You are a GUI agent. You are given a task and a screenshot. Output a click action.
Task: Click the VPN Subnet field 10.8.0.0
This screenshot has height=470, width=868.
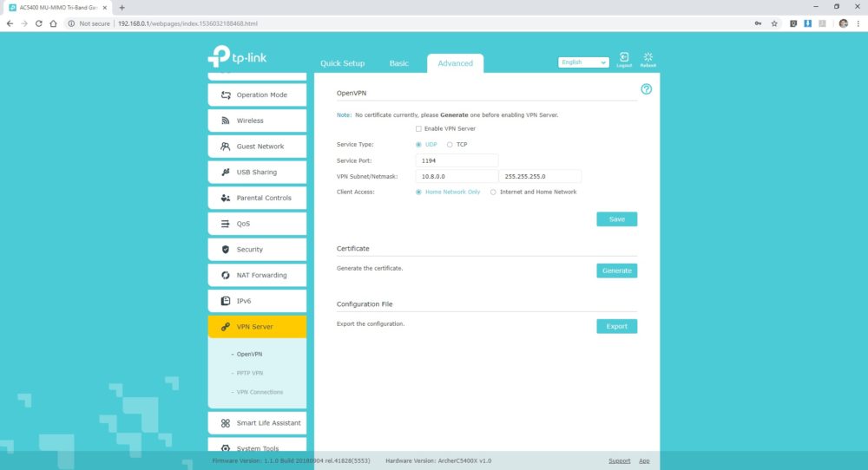click(x=457, y=176)
